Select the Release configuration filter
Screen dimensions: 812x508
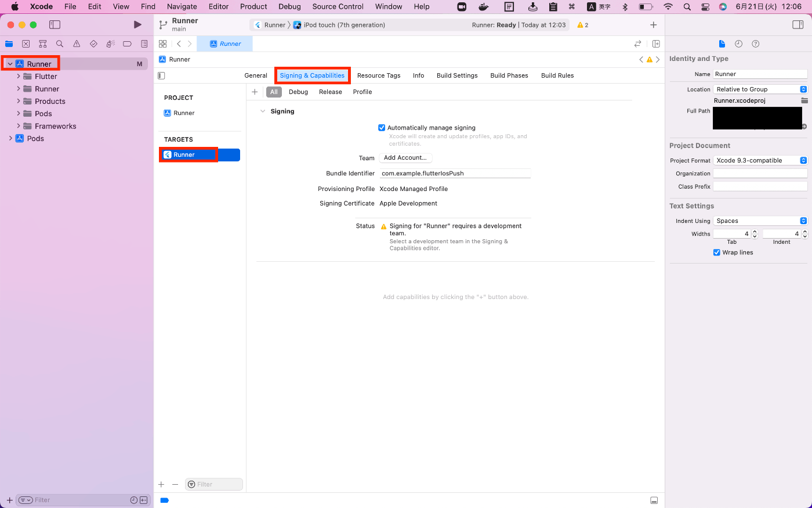pos(331,92)
